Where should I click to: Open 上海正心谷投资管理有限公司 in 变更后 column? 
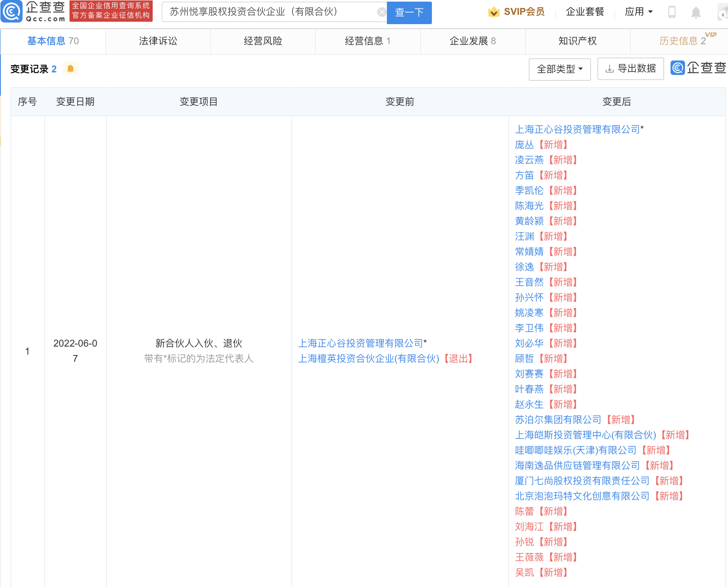click(577, 129)
